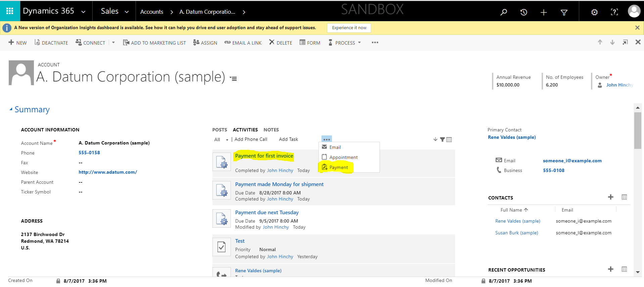Open activities grid view icon
Screen dimensions: 644x287
pos(449,139)
